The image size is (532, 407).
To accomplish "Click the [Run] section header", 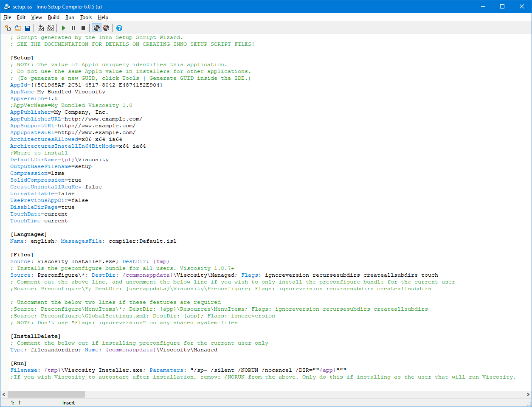I will pos(19,363).
